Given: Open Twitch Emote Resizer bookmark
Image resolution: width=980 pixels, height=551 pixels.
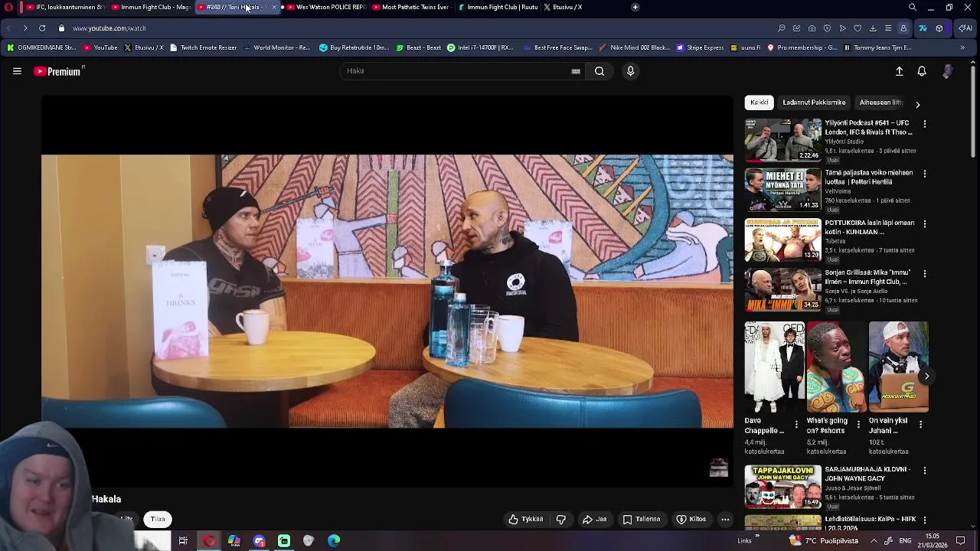Looking at the screenshot, I should 203,47.
